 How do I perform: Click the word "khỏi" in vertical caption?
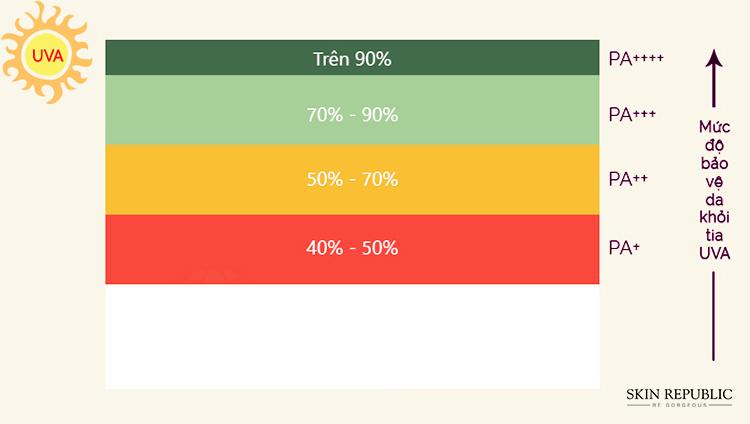[713, 217]
